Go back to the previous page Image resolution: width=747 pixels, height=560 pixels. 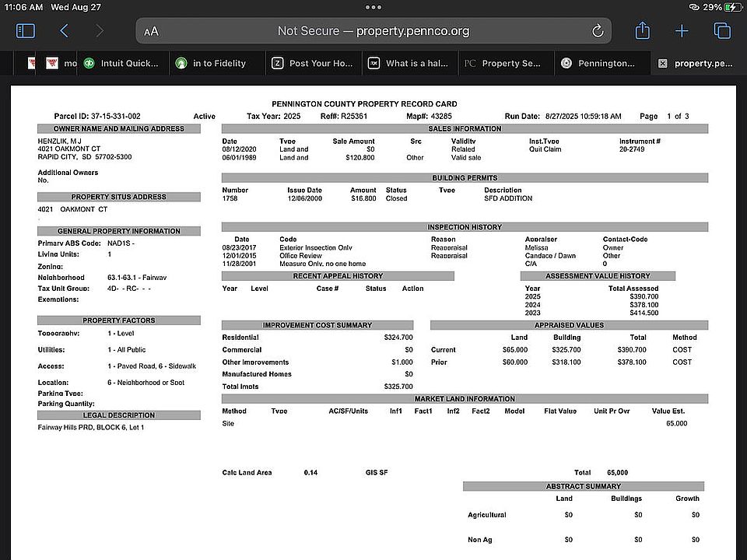[x=64, y=31]
